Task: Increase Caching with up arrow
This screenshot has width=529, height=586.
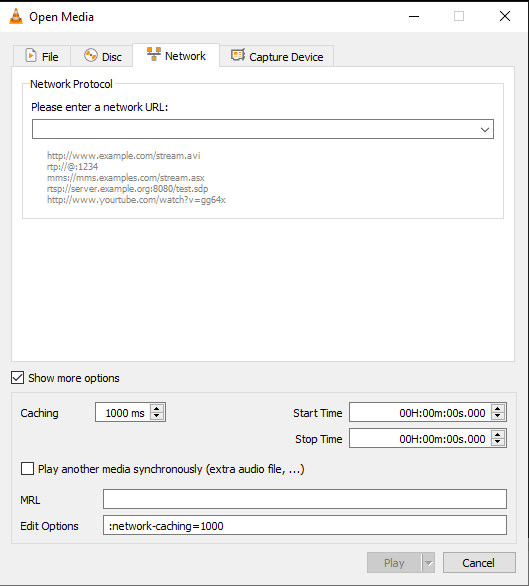Action: (157, 408)
